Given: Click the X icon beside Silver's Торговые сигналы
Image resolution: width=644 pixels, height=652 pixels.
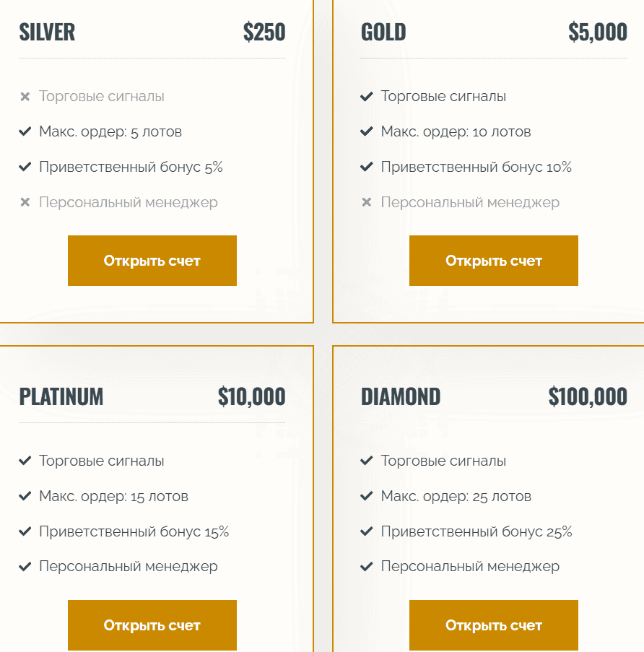Looking at the screenshot, I should (25, 97).
